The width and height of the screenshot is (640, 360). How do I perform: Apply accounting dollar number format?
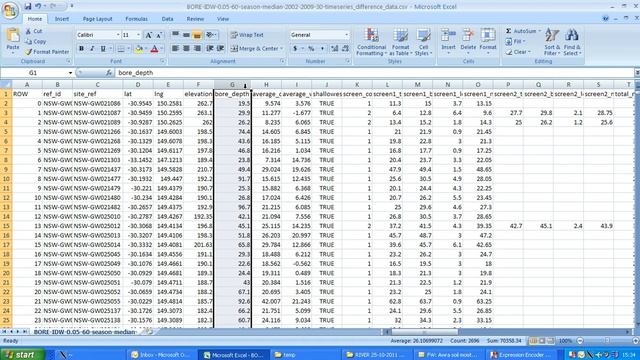pyautogui.click(x=295, y=49)
